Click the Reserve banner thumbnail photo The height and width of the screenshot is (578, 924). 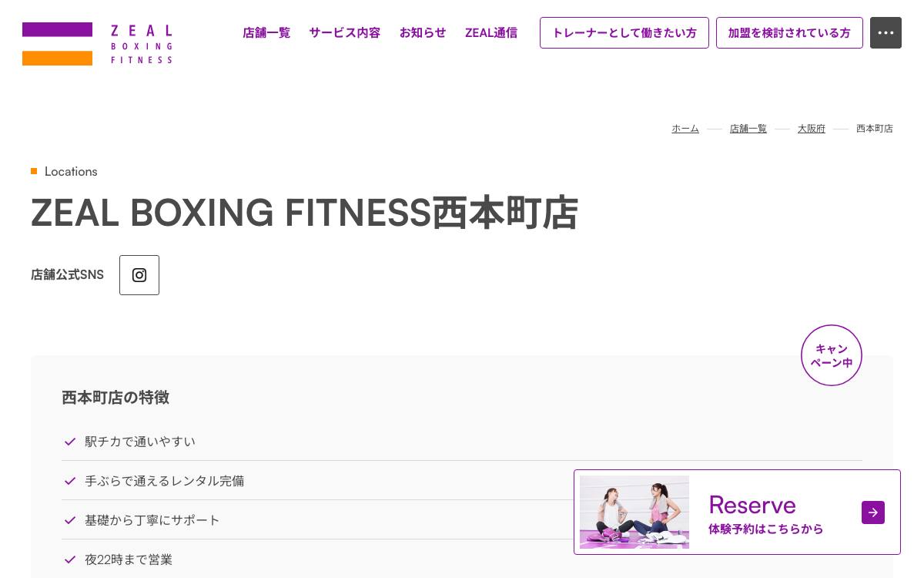tap(634, 512)
